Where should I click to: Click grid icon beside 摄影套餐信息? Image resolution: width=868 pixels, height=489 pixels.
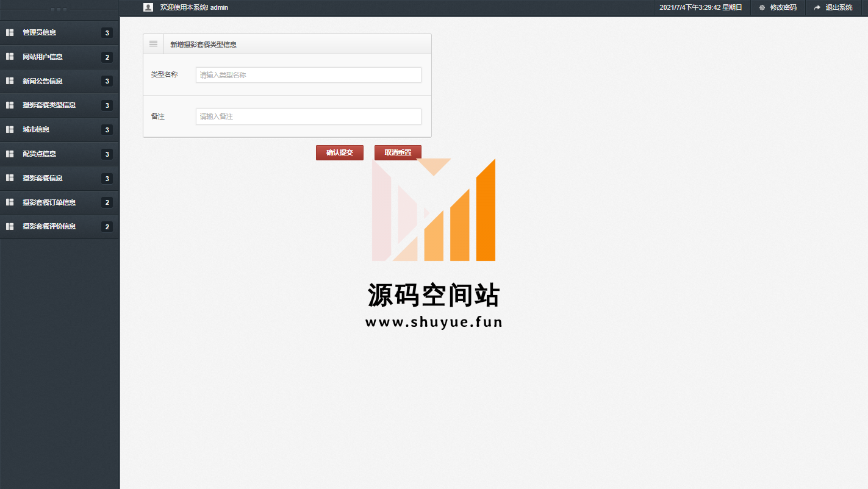coord(10,178)
